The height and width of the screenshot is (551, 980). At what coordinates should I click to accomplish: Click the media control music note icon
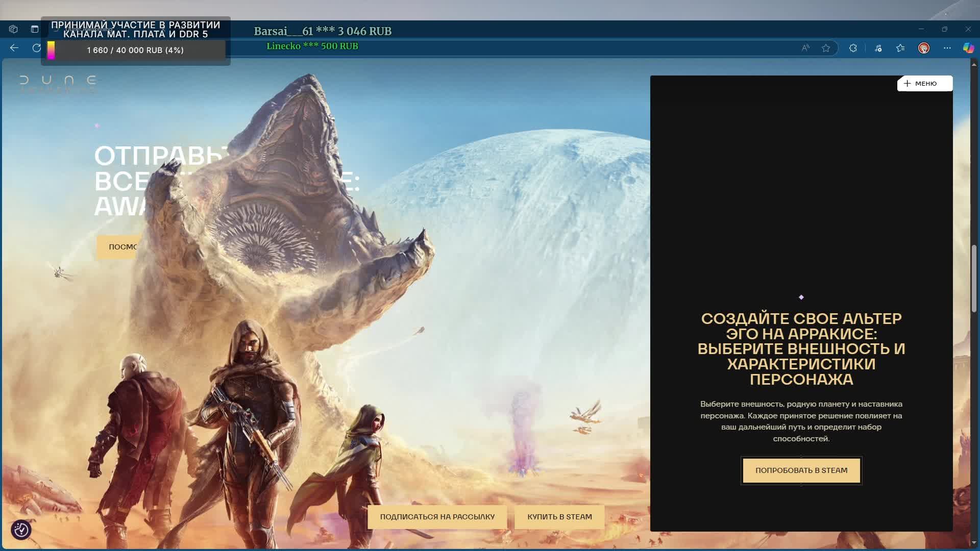878,48
